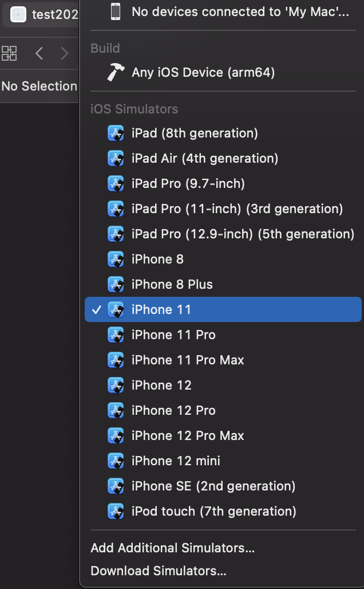364x589 pixels.
Task: Choose Any iOS Device (arm64) build target
Action: tap(203, 72)
